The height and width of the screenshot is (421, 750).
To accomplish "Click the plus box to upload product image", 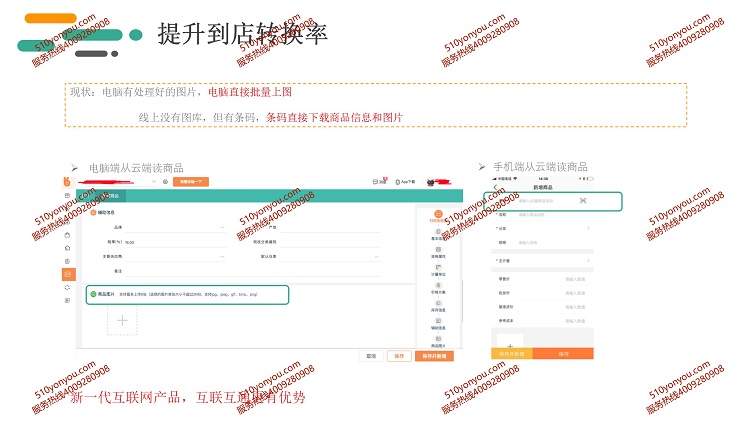I will click(123, 320).
